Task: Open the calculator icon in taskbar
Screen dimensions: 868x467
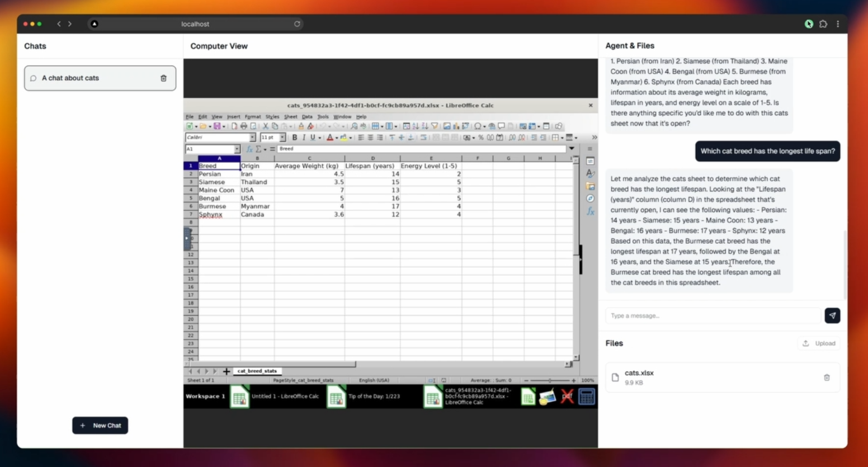Action: coord(586,397)
